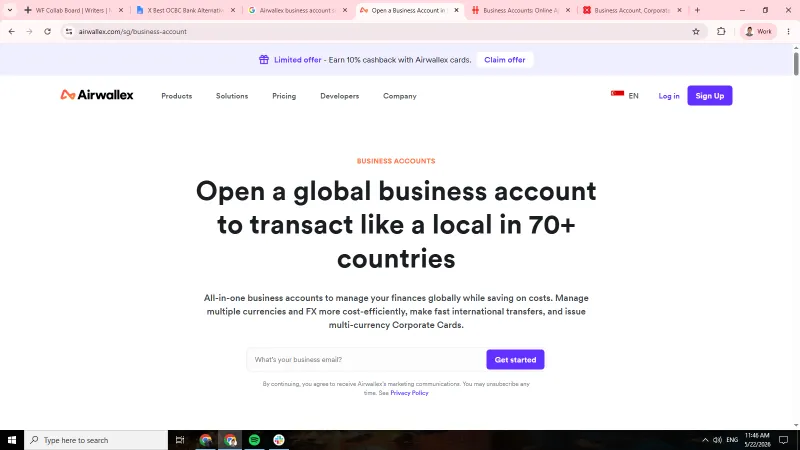800x450 pixels.
Task: Open a new tab with the plus button
Action: coord(697,10)
